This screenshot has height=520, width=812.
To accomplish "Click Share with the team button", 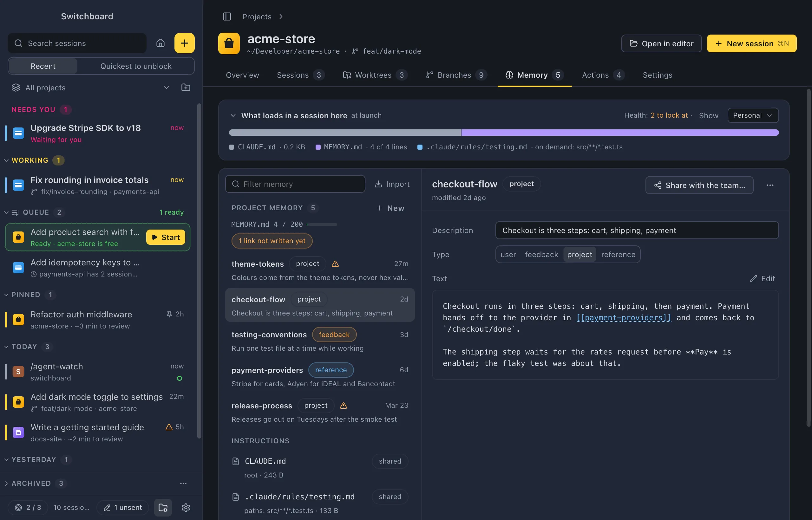I will pos(699,185).
